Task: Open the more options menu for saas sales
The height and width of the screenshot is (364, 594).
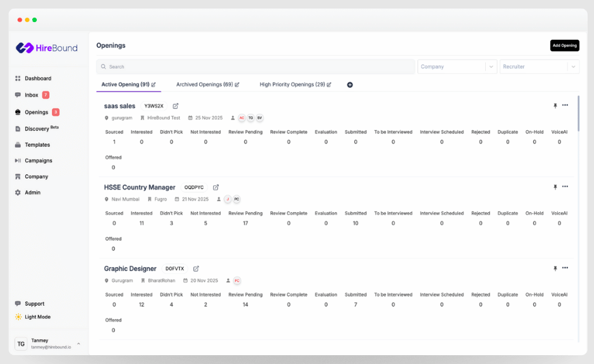Action: click(565, 106)
